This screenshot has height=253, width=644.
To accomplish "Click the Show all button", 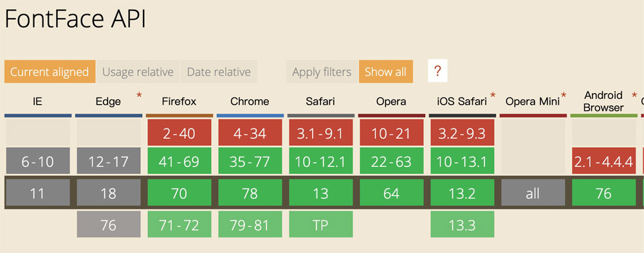I will pyautogui.click(x=385, y=72).
